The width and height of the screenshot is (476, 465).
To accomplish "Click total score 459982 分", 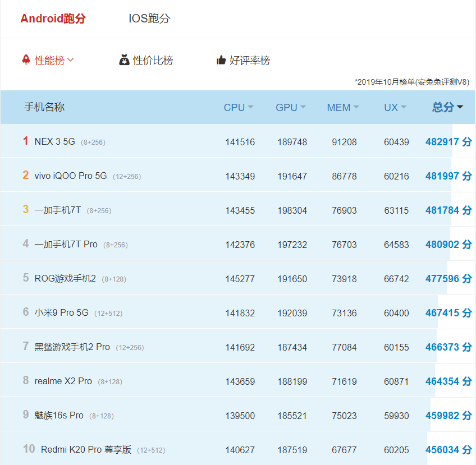I will coord(448,416).
